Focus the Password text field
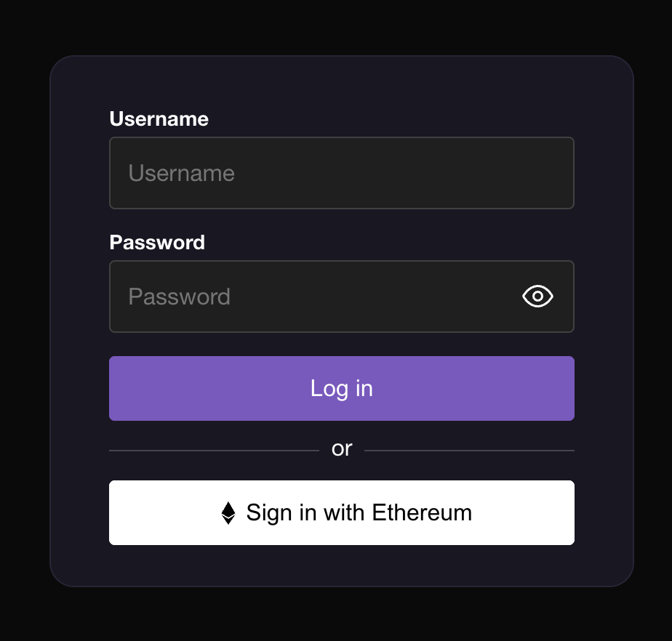The image size is (672, 641). pyautogui.click(x=313, y=297)
